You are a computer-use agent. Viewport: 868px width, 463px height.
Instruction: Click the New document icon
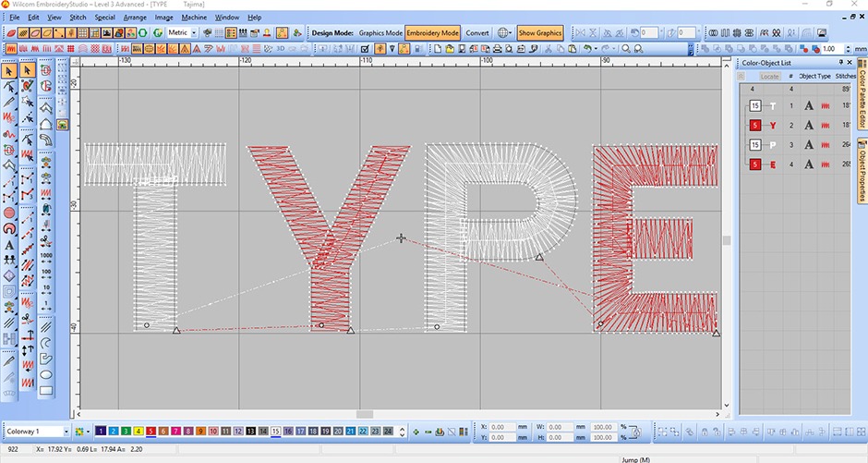click(x=438, y=49)
